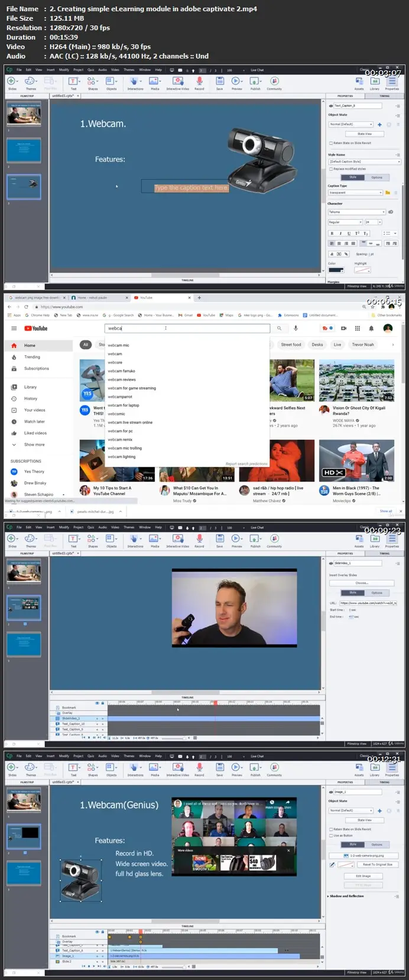Reload the page in the Chrome window
Viewport: 409px width, 980px height.
pyautogui.click(x=26, y=307)
